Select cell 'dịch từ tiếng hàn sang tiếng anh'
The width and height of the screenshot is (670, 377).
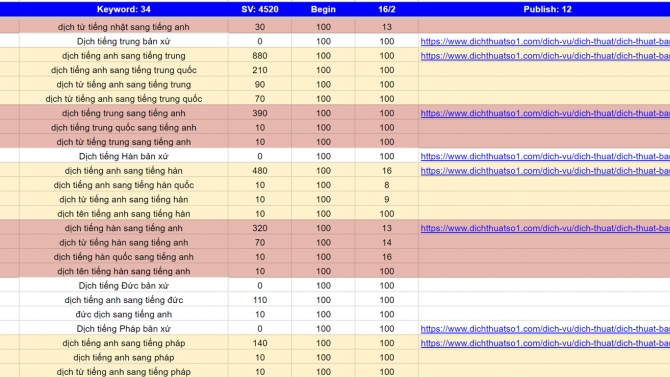[x=123, y=243]
